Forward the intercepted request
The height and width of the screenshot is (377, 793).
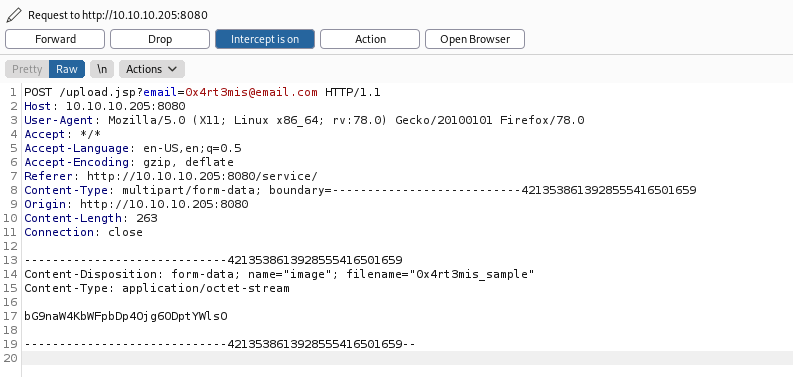click(55, 39)
